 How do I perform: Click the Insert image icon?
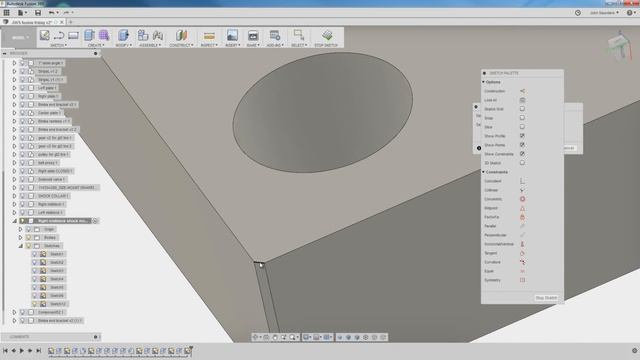tap(232, 35)
